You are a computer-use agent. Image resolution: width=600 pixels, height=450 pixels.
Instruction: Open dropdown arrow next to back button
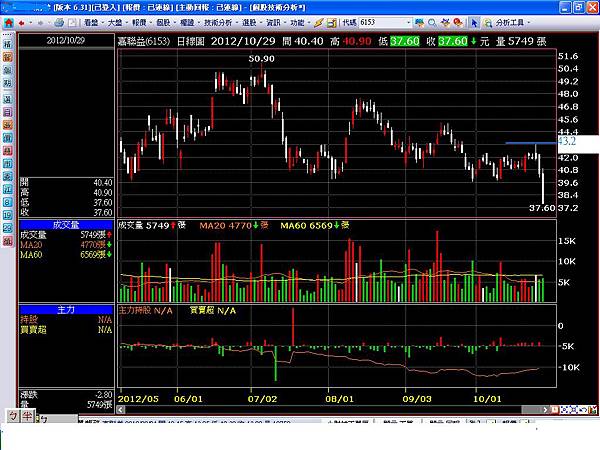click(30, 23)
